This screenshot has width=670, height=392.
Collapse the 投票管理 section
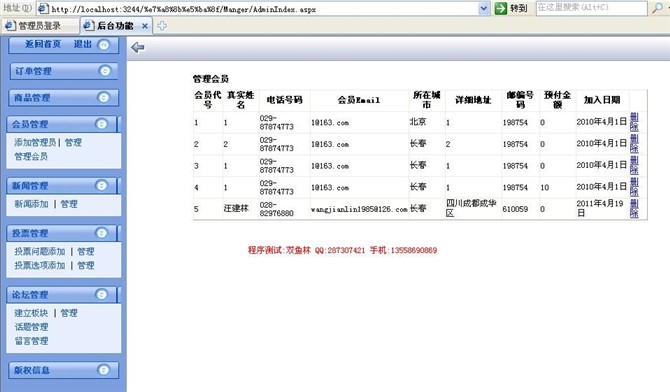101,233
